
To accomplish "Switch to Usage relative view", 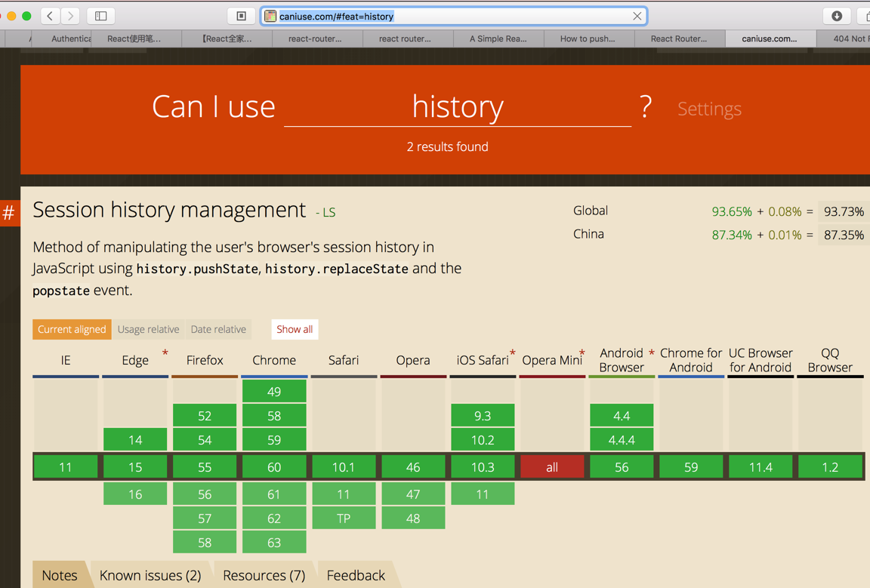I will coord(148,330).
